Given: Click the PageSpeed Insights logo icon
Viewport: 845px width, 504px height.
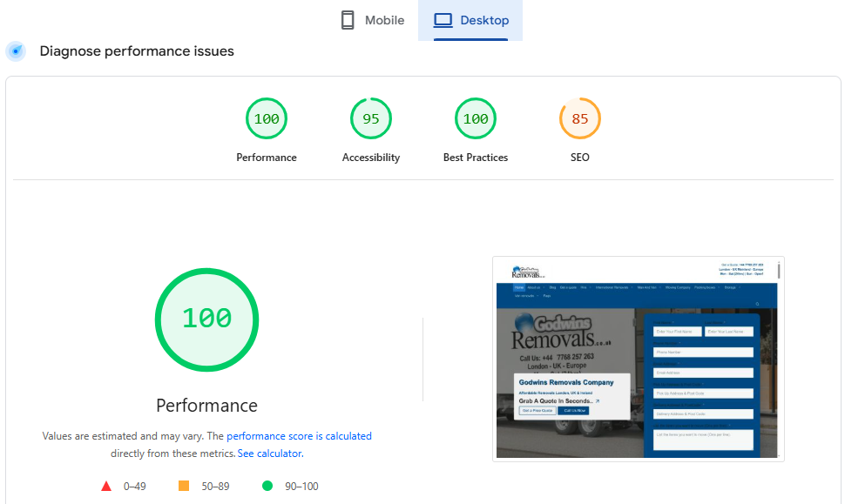Looking at the screenshot, I should pyautogui.click(x=15, y=50).
